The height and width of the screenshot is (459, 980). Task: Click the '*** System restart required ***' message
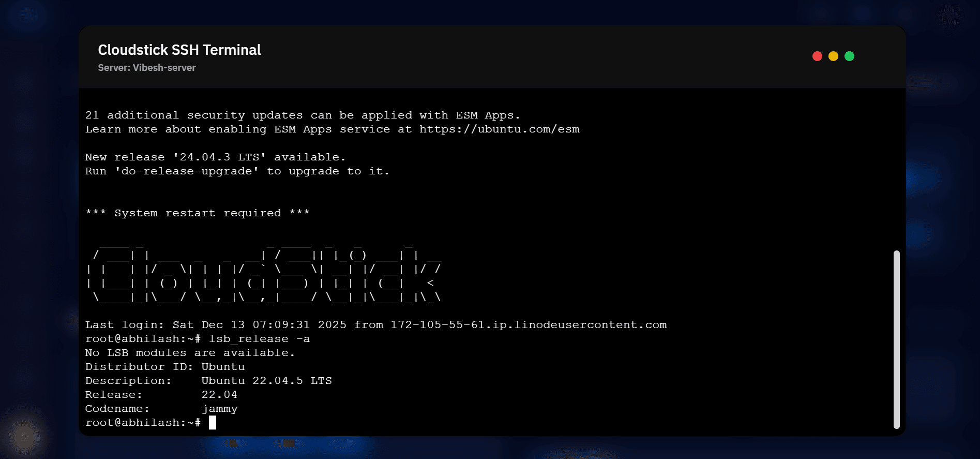197,213
